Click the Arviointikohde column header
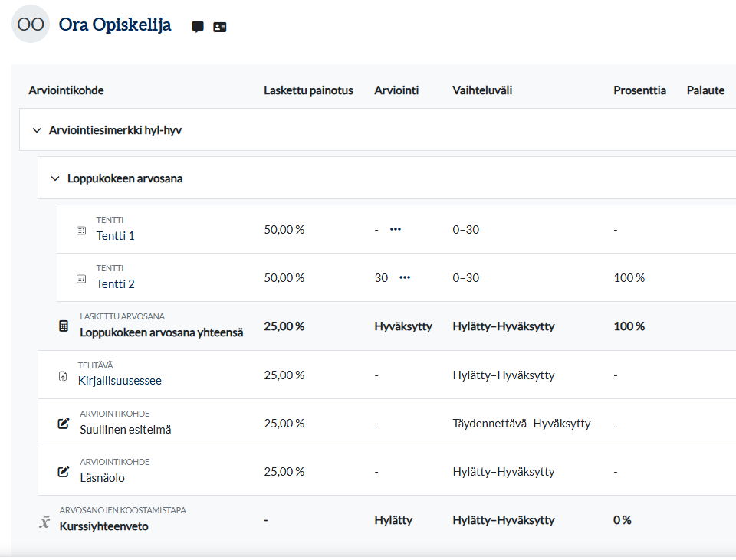The height and width of the screenshot is (560, 736). coord(66,90)
